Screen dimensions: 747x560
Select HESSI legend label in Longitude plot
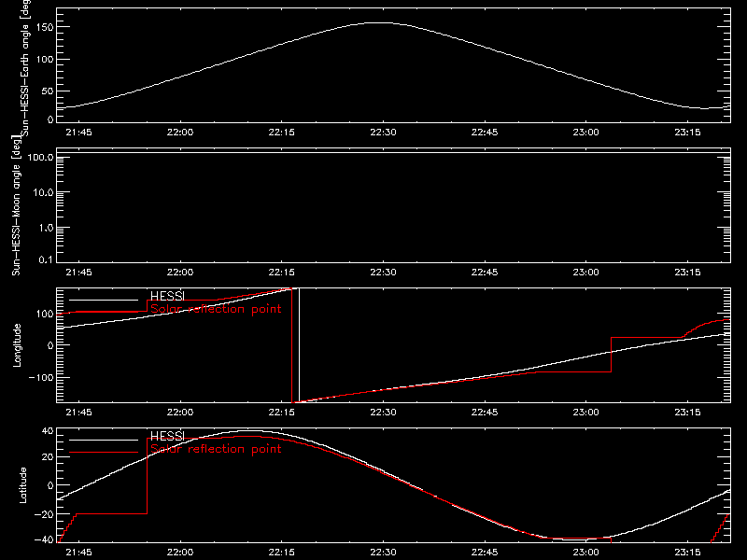(167, 296)
